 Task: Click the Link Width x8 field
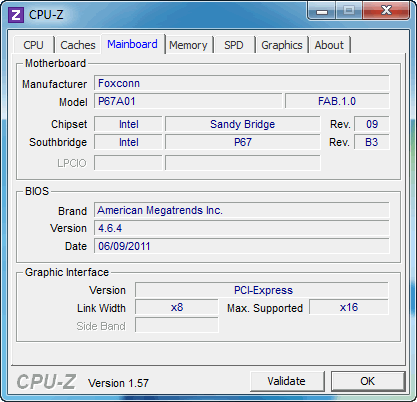[177, 307]
